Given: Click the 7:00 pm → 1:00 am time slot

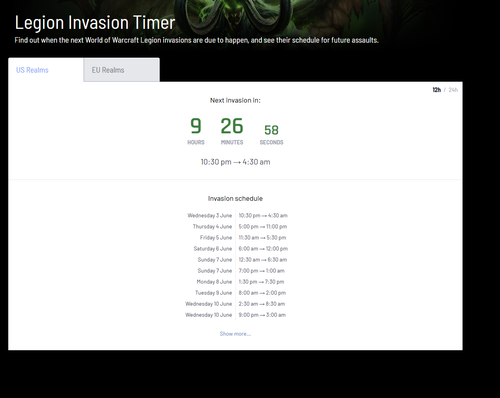Looking at the screenshot, I should pyautogui.click(x=262, y=271).
